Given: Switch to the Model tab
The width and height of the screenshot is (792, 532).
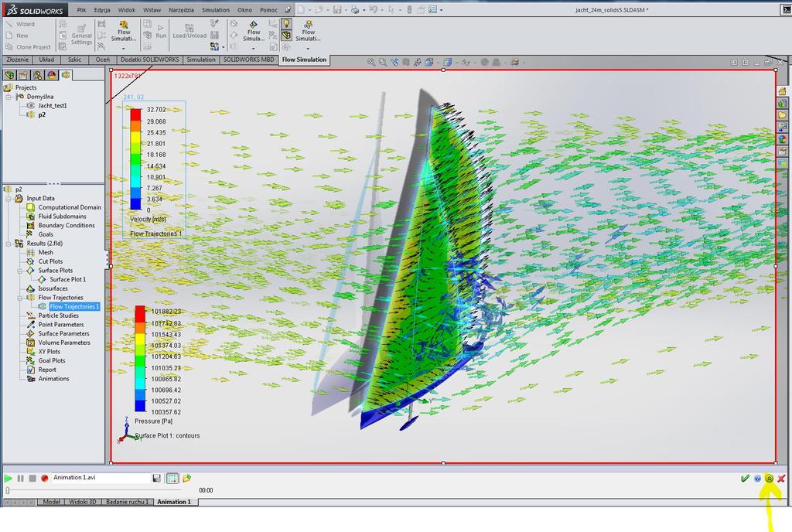Looking at the screenshot, I should point(52,502).
